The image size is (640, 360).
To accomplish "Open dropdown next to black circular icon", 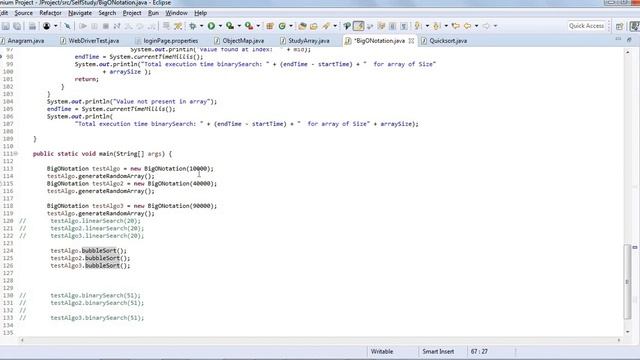I will coord(56,26).
